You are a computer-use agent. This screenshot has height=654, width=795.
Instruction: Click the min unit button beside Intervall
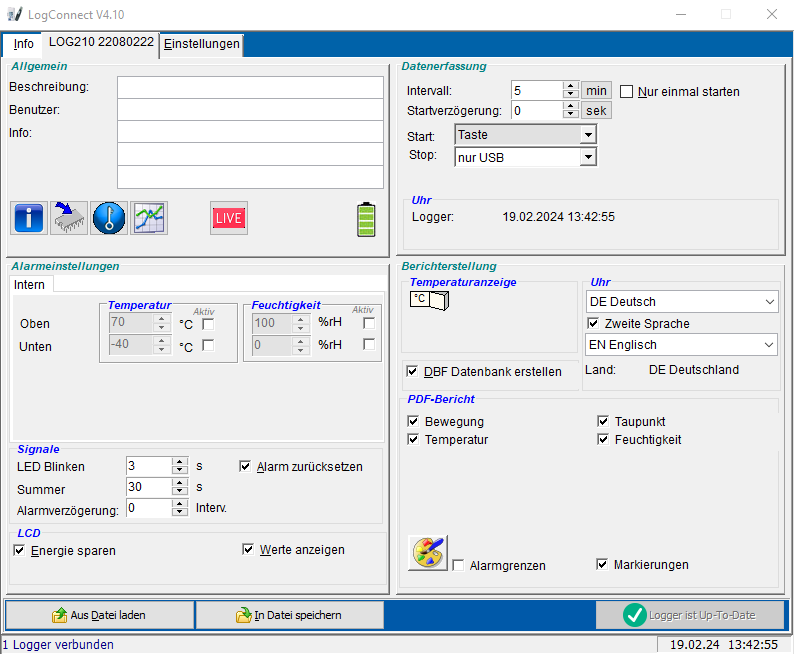[596, 91]
